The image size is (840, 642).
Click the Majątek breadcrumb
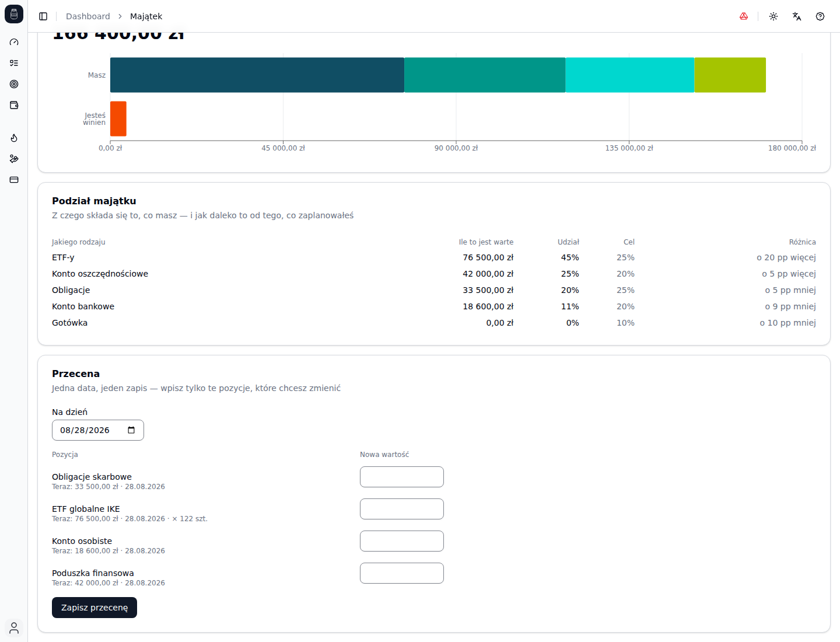146,16
